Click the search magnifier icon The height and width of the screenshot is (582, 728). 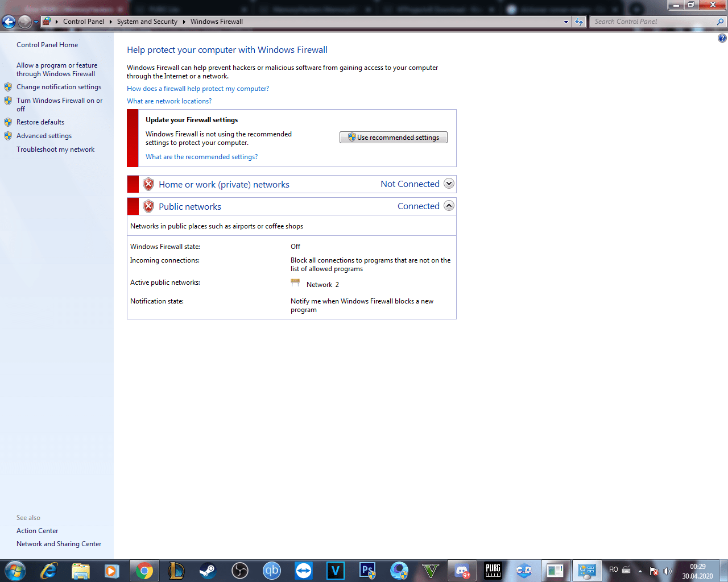(x=721, y=22)
